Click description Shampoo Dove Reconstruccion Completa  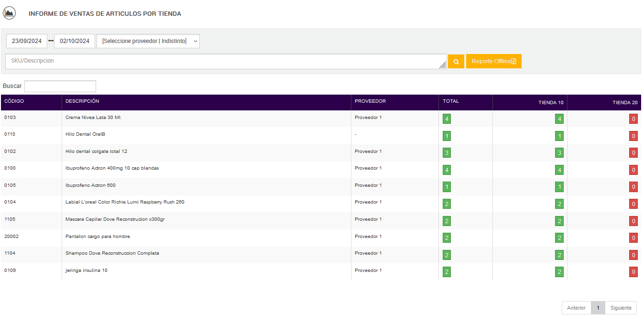point(112,253)
